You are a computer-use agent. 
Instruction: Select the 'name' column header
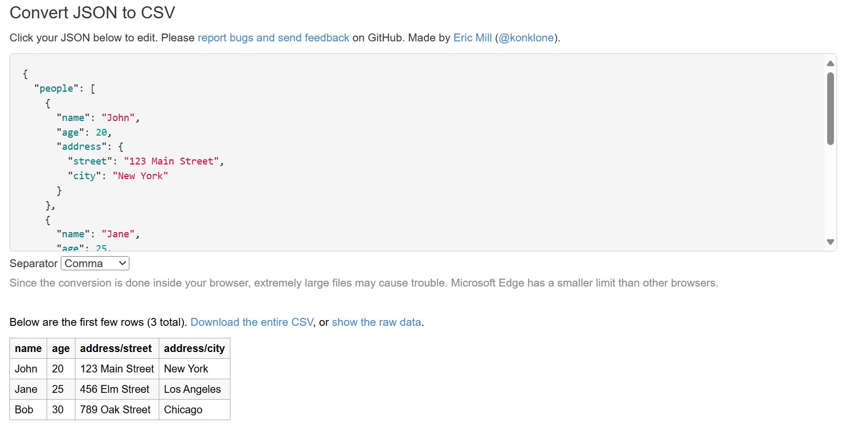coord(28,348)
